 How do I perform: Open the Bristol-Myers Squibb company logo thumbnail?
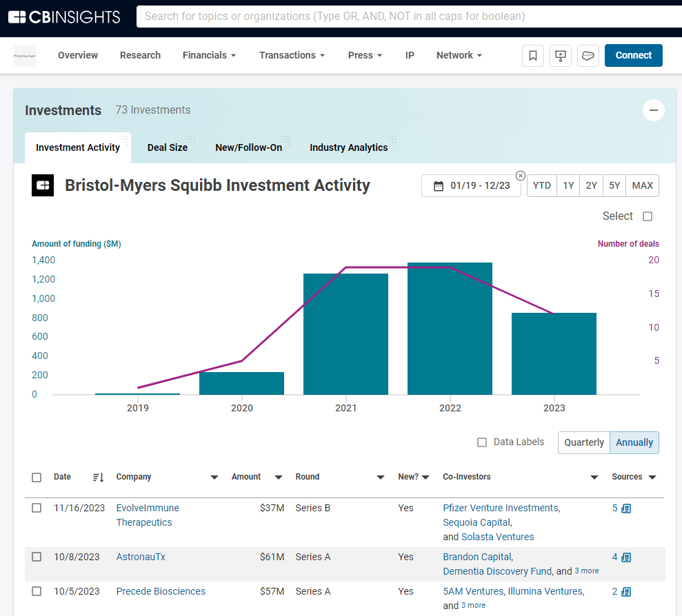(x=25, y=56)
